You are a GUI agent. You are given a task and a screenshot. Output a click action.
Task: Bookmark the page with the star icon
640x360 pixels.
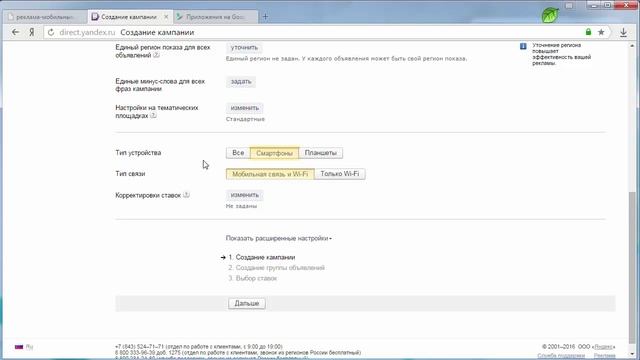(x=601, y=32)
